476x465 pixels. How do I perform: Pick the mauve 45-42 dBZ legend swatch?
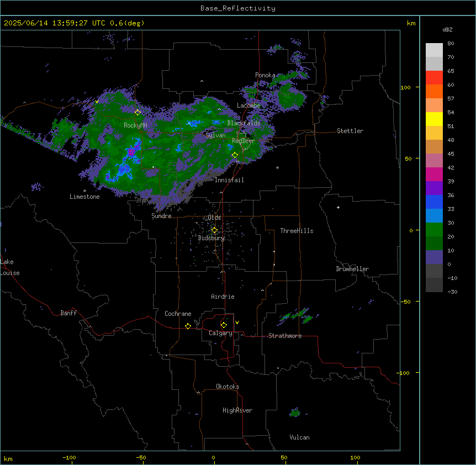(434, 161)
